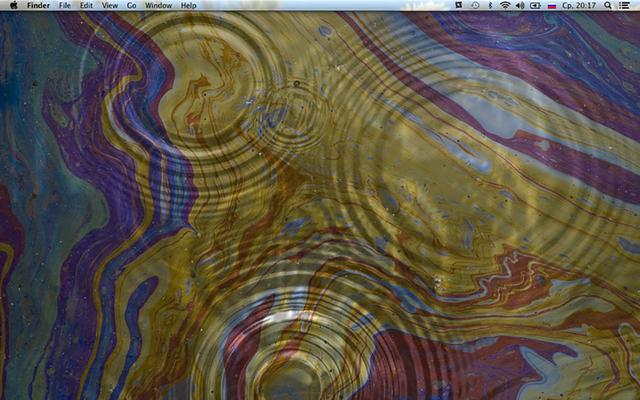
Task: Open the File menu
Action: coord(64,5)
